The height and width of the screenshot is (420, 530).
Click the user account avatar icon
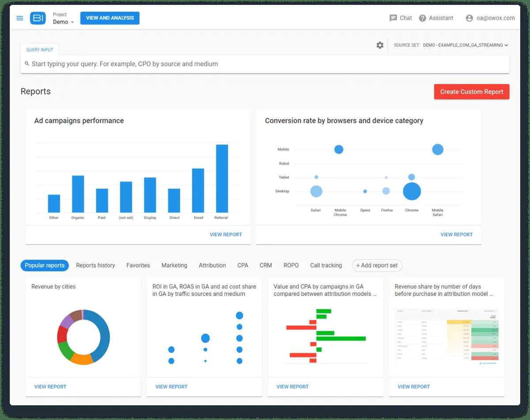[469, 18]
